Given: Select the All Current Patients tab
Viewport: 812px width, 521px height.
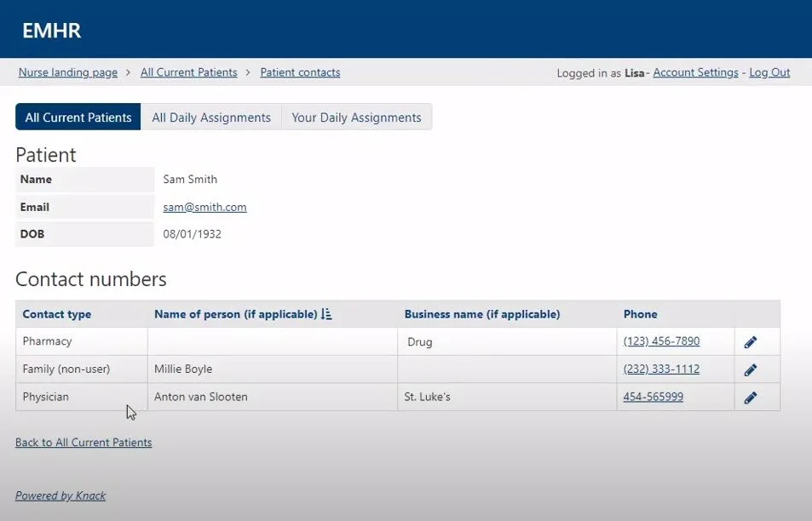Looking at the screenshot, I should coord(78,117).
